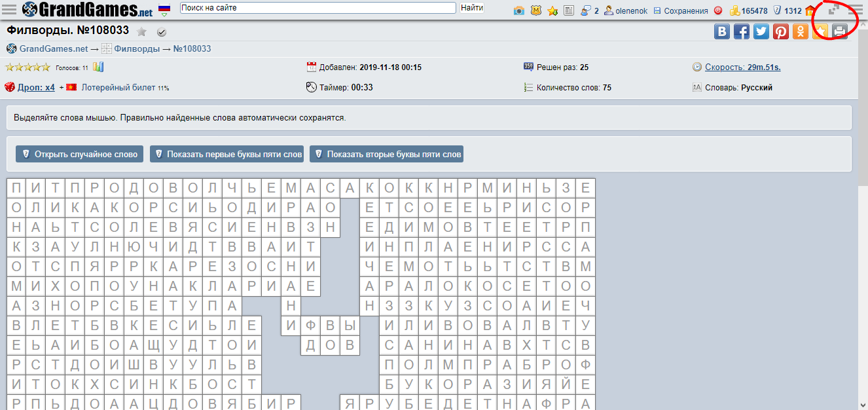Open the 'Скорость: 29m.51s.' link

pos(743,67)
